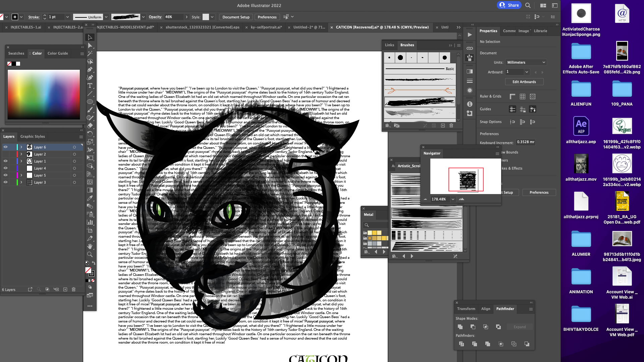Create new layer in Layers panel

click(65, 289)
